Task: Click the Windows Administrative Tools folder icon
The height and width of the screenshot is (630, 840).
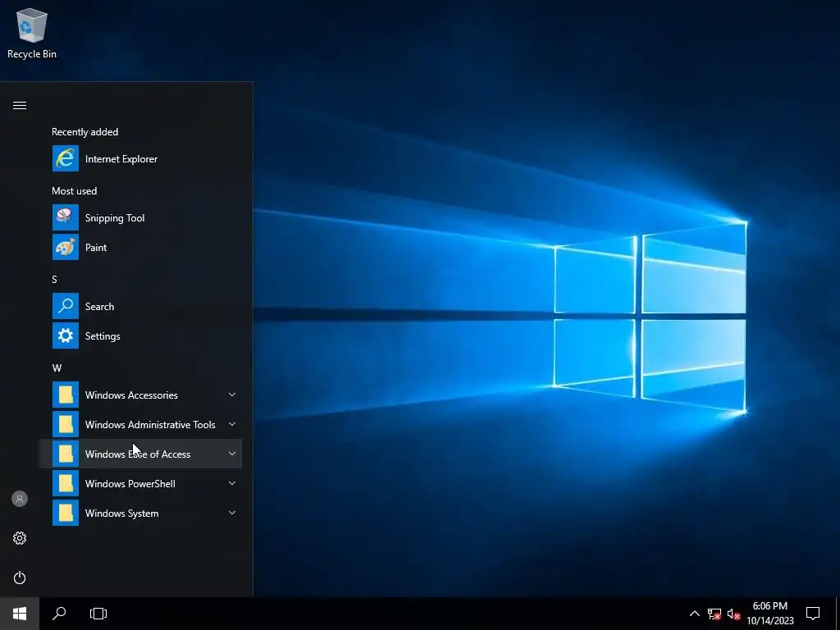Action: coord(66,424)
